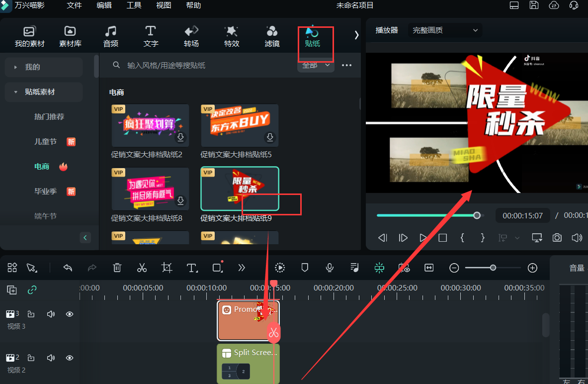Zoom out the timeline with minus button

click(454, 268)
